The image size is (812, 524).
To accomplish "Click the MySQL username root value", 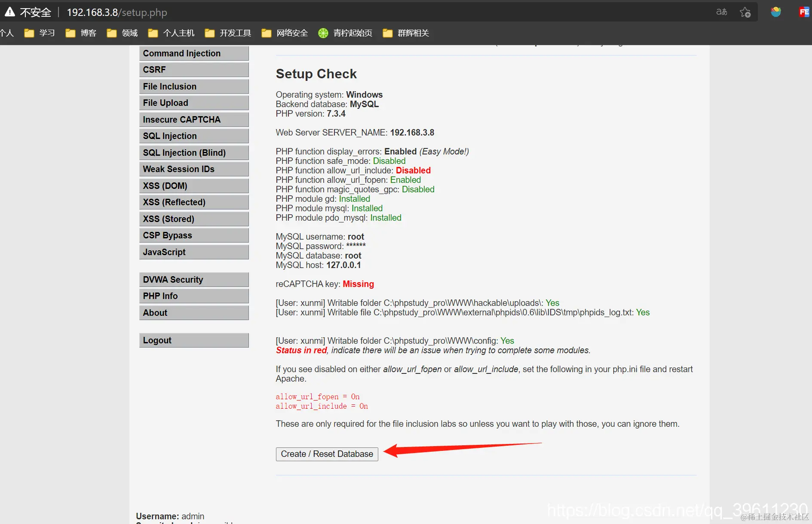I will [355, 237].
